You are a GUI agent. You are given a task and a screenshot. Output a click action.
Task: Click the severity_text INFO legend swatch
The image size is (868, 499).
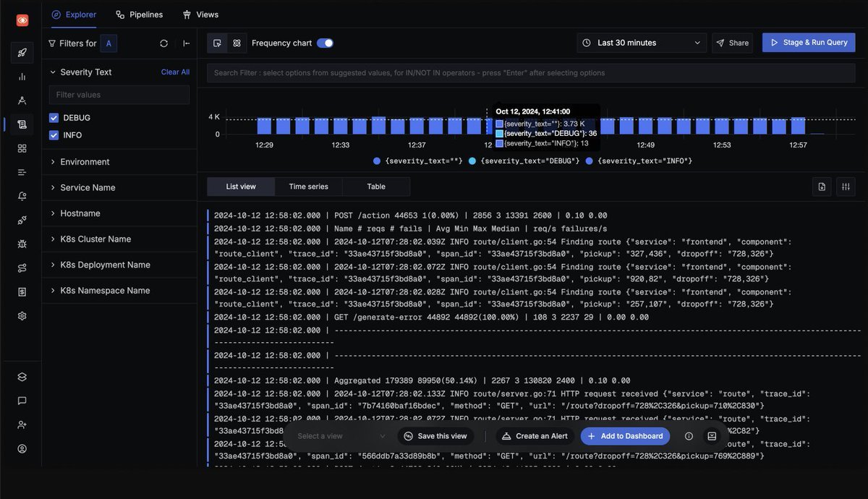coord(589,161)
